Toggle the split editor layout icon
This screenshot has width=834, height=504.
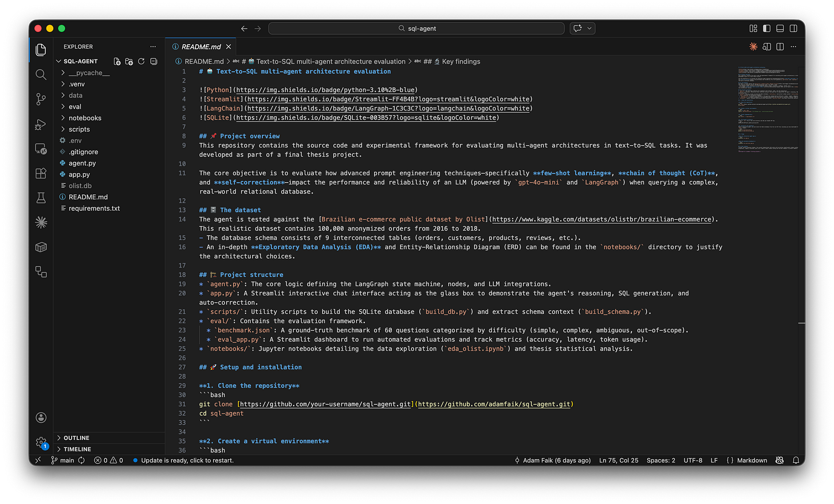tap(780, 46)
